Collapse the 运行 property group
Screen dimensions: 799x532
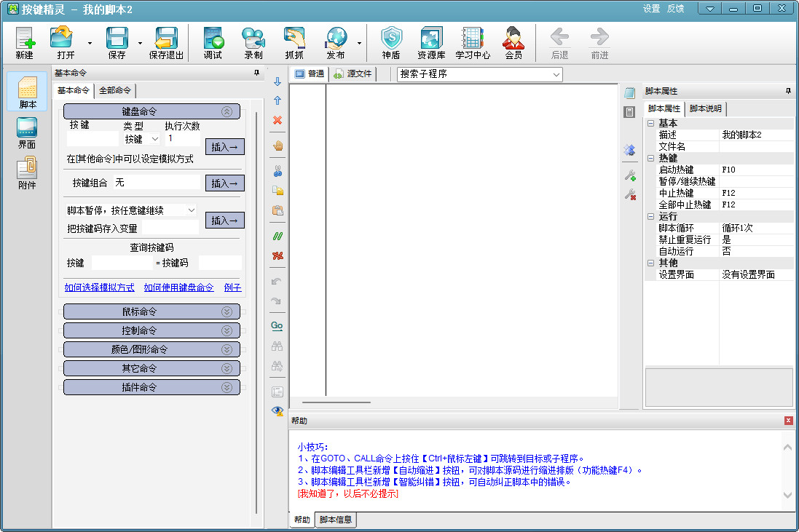coord(650,216)
